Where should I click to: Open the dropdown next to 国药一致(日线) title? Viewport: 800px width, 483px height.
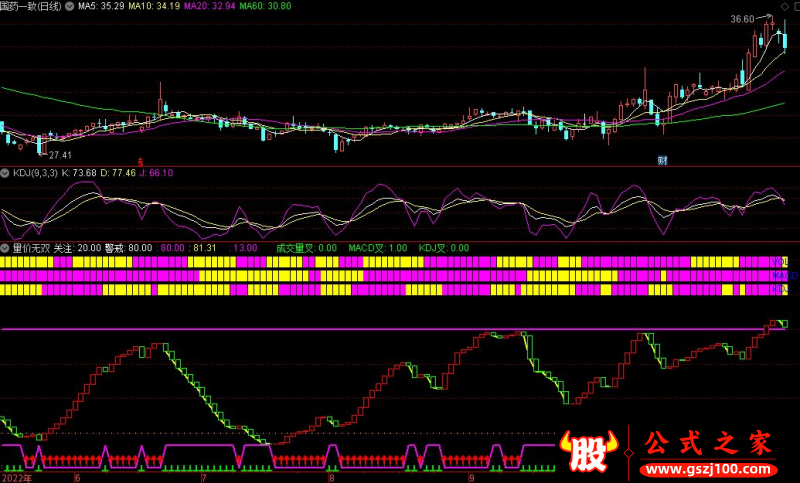(x=69, y=6)
